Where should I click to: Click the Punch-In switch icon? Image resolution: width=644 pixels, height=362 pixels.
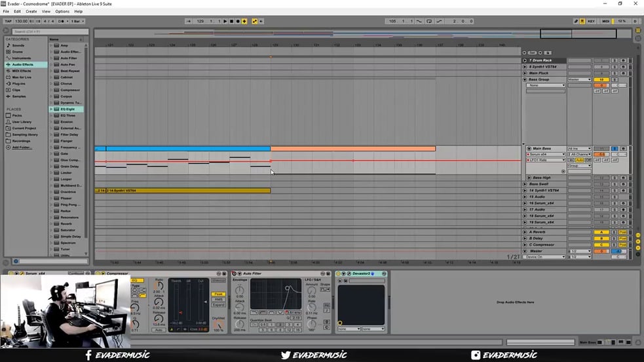point(419,21)
